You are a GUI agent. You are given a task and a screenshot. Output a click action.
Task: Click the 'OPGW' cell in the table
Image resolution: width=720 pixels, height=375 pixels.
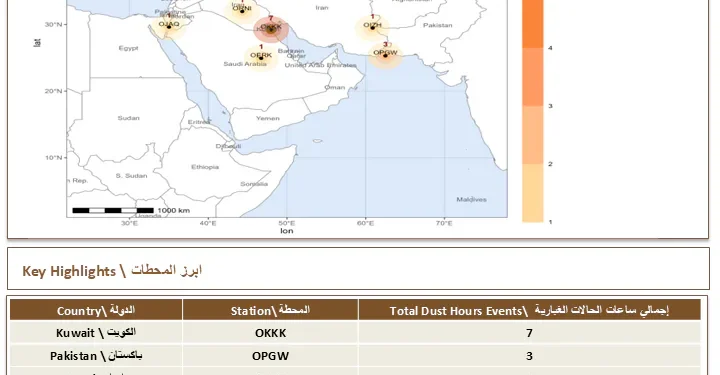pos(270,356)
